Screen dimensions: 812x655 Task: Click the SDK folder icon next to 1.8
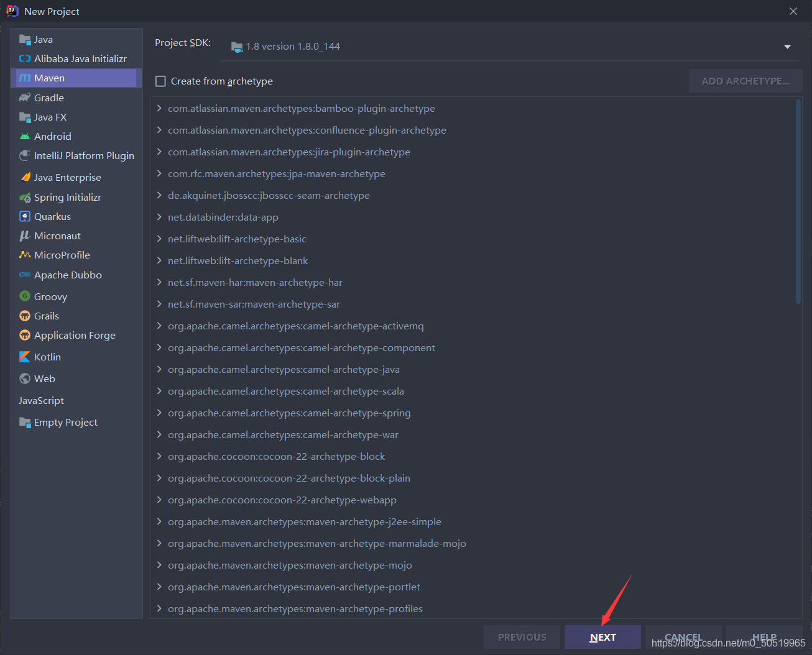tap(237, 47)
